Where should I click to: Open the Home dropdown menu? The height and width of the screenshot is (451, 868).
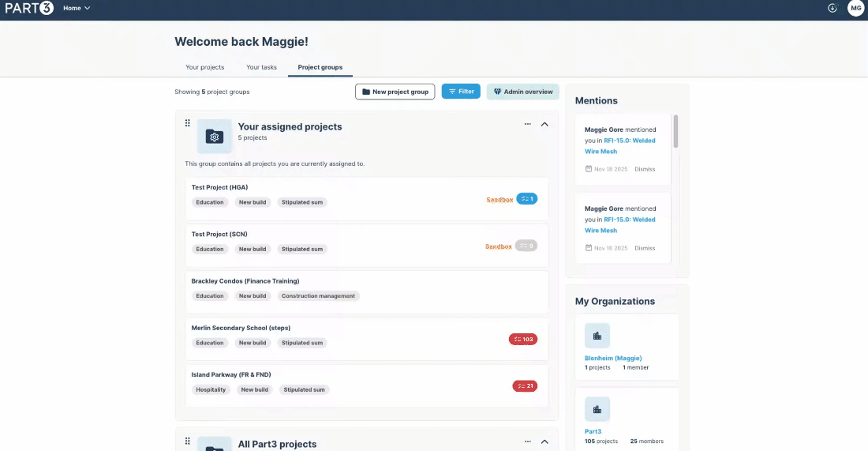77,9
